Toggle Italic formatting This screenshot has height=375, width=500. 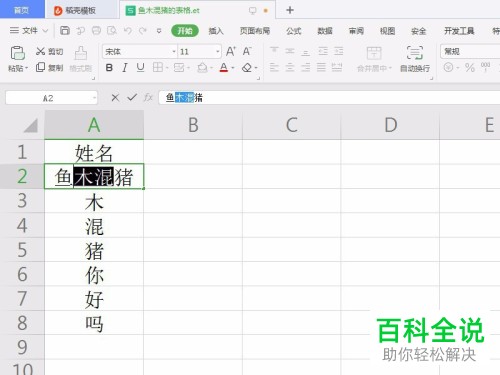[125, 68]
